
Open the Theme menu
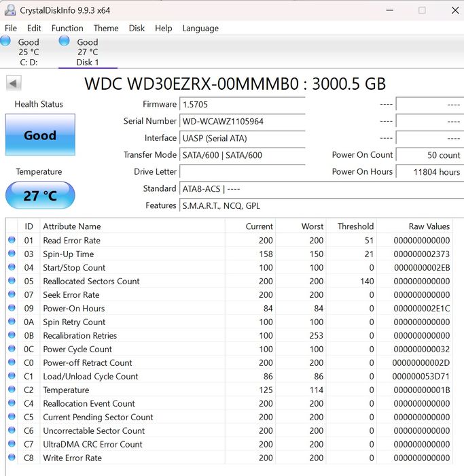(106, 29)
